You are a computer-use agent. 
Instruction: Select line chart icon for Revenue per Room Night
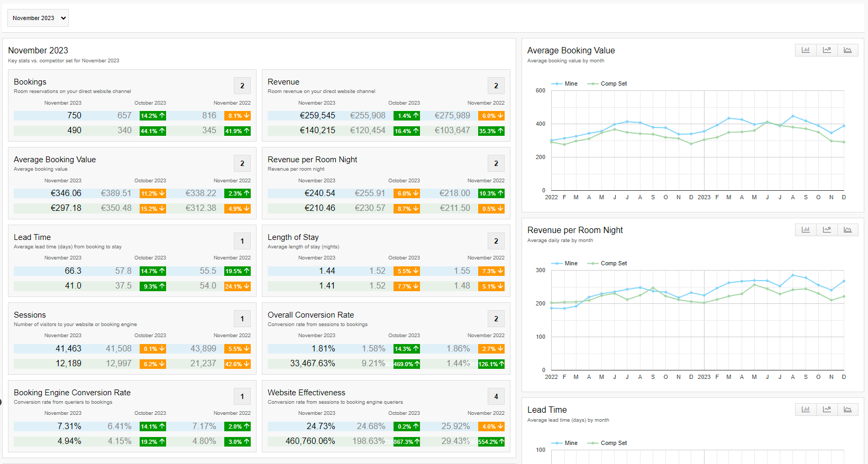pos(827,230)
